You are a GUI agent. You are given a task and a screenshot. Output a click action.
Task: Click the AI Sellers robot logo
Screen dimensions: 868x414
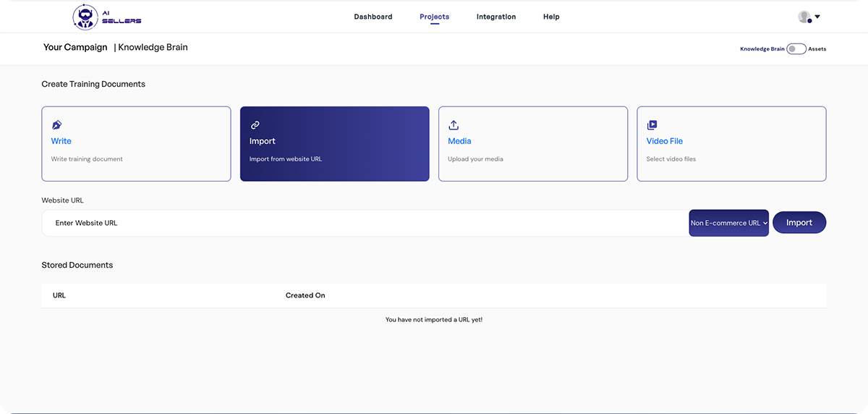point(86,17)
